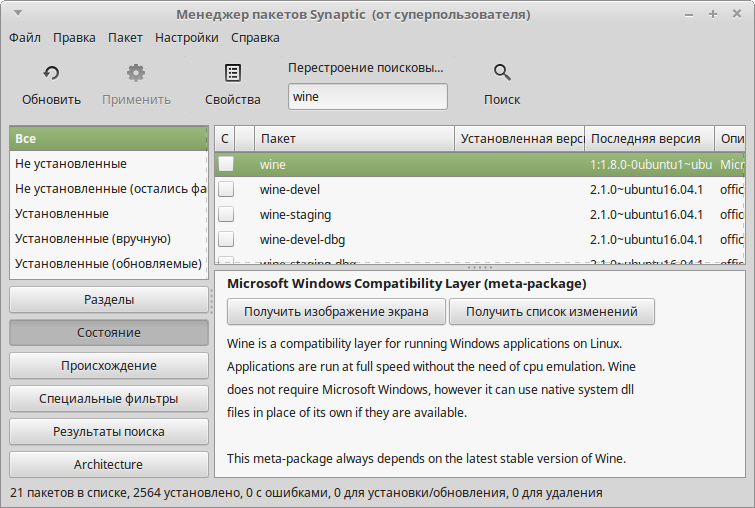Select the wine package row name
Image resolution: width=755 pixels, height=508 pixels.
pyautogui.click(x=273, y=165)
